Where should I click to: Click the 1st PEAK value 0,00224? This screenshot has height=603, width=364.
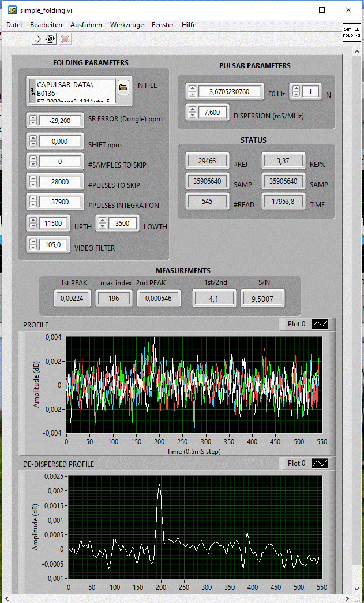point(73,298)
